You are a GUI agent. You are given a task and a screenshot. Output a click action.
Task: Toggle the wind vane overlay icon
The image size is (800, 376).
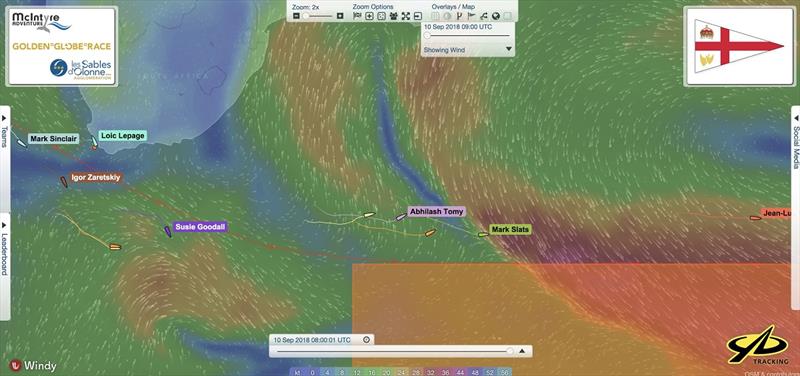tap(459, 16)
